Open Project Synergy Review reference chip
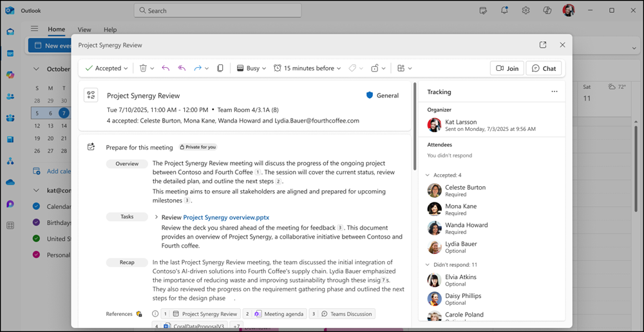Image resolution: width=644 pixels, height=332 pixels. pyautogui.click(x=200, y=314)
